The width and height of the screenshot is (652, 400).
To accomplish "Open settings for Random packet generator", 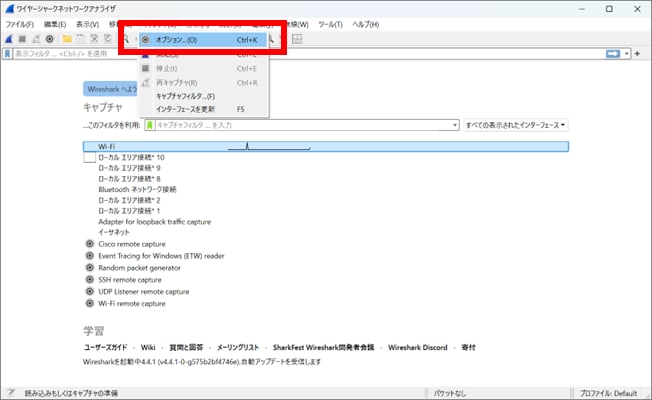I will [89, 267].
